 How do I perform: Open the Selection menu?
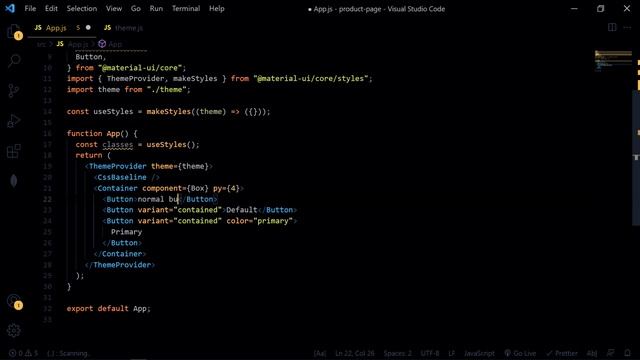pyautogui.click(x=82, y=9)
